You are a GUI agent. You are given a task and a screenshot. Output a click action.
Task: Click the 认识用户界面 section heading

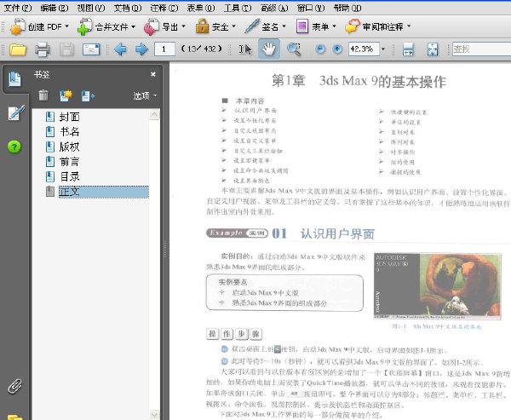(x=337, y=233)
